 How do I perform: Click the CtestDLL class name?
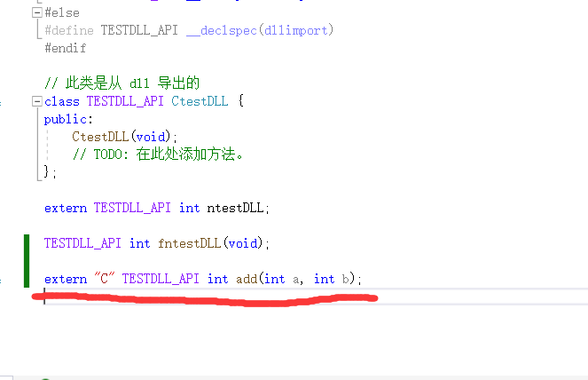pos(200,101)
